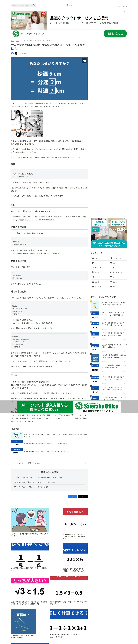The width and height of the screenshot is (138, 644).
Task: Open the 3−3÷3×3+3 quiz card
Action: 69,623
